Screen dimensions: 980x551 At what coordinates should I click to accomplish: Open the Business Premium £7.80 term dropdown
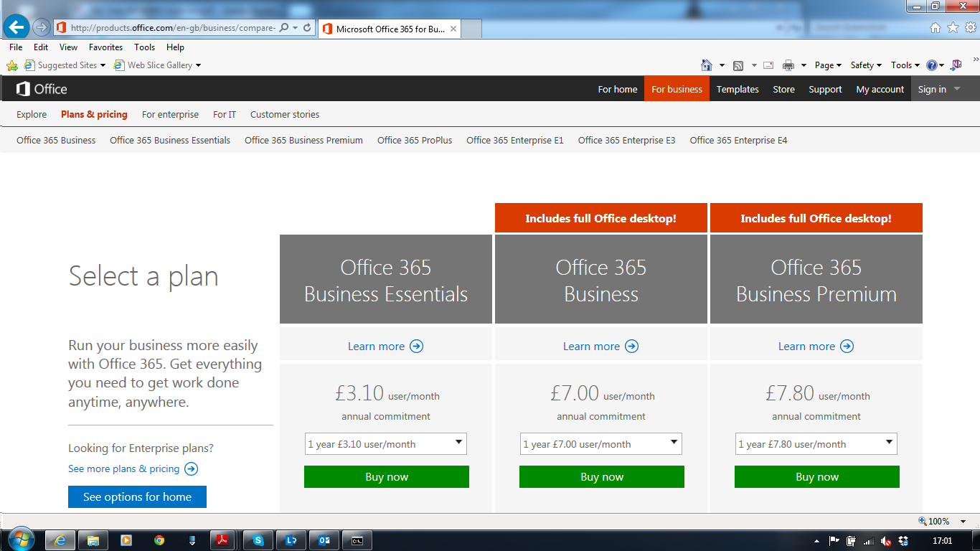(x=816, y=444)
